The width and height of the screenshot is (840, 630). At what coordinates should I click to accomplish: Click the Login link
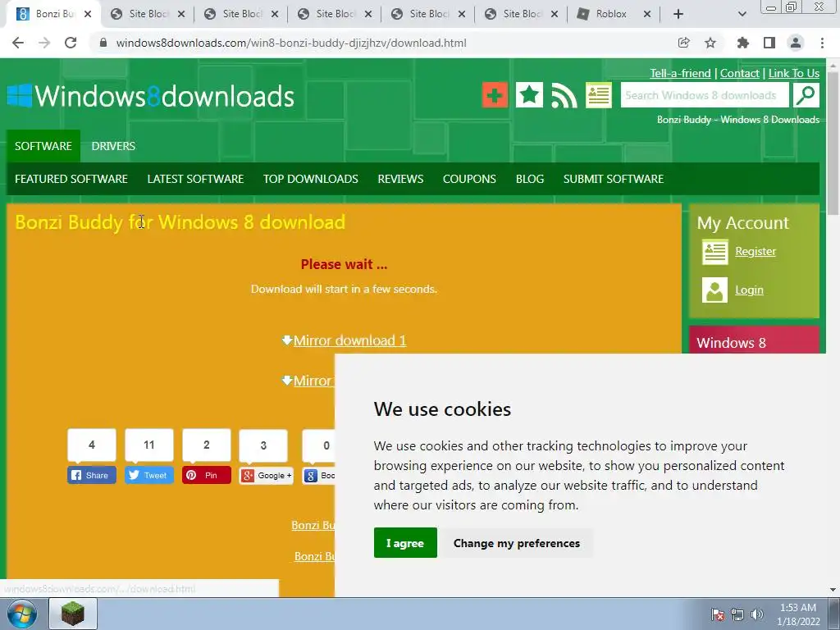click(749, 290)
